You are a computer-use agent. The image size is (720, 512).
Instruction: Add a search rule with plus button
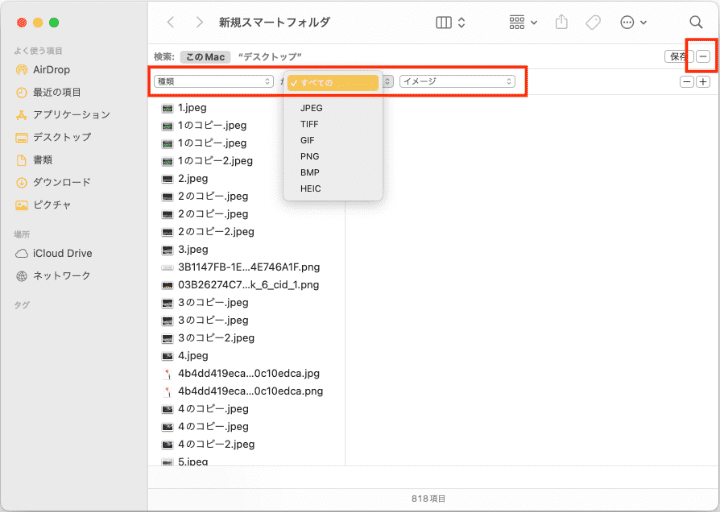tap(703, 82)
